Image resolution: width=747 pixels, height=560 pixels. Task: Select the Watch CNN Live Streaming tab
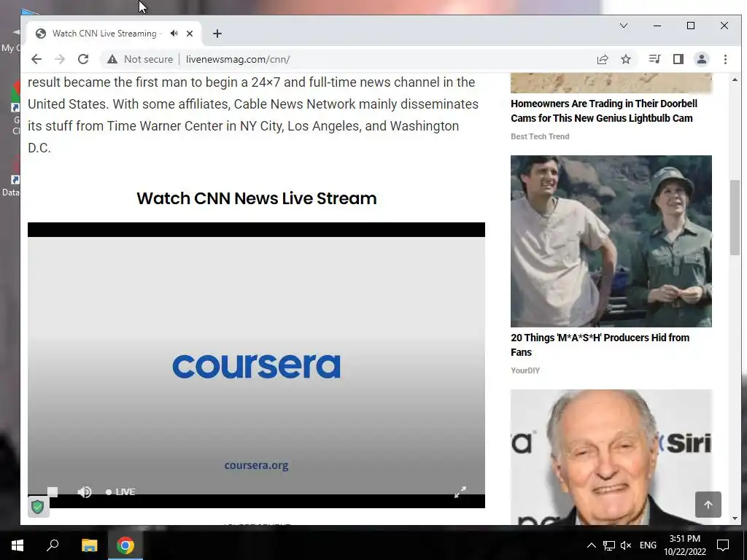click(105, 34)
